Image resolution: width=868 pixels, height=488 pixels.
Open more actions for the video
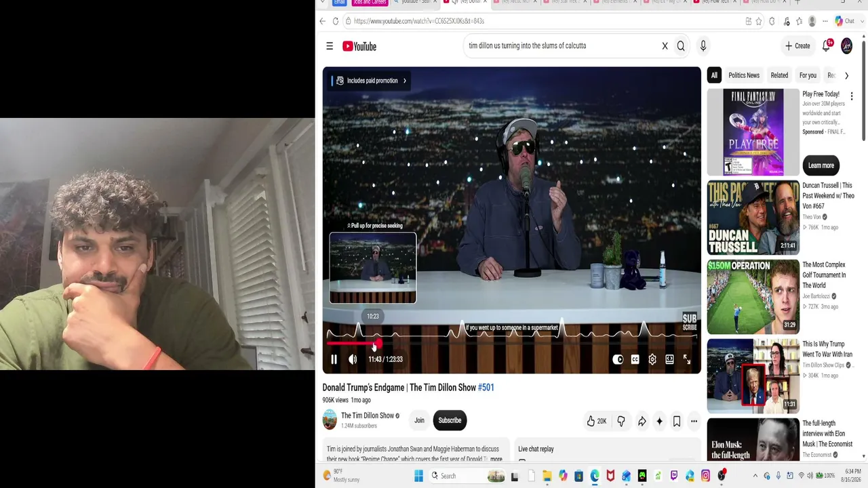pyautogui.click(x=694, y=421)
